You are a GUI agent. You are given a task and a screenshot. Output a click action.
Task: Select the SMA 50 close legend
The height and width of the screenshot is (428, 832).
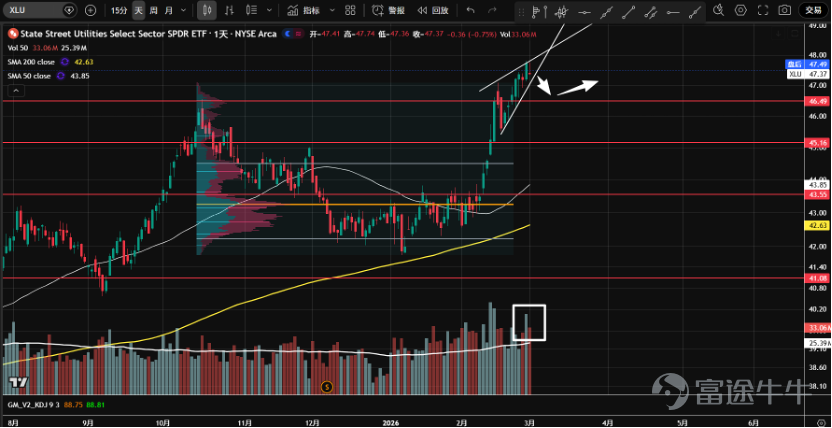[x=29, y=76]
